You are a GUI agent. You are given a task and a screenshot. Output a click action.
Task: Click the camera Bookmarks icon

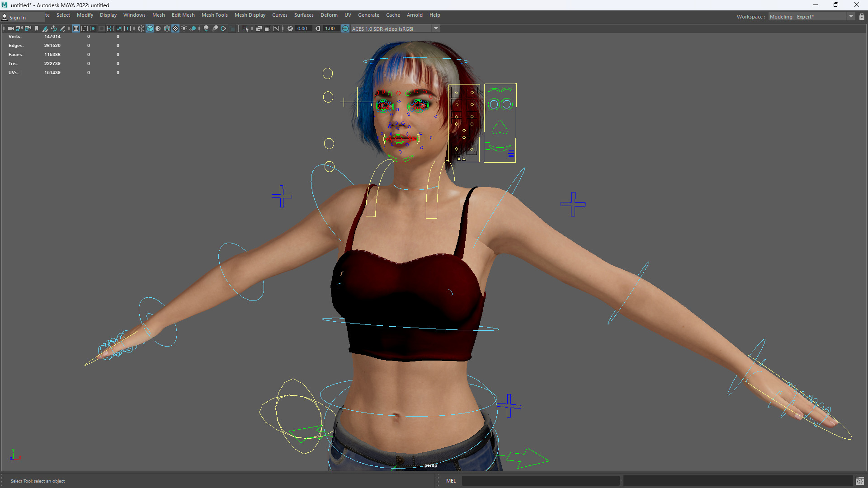(x=37, y=28)
